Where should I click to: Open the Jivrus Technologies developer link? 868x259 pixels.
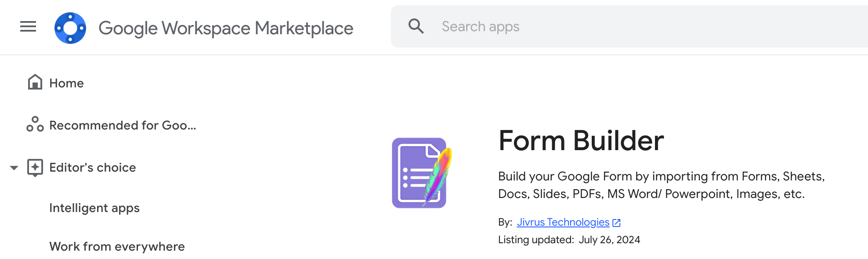[x=563, y=222]
